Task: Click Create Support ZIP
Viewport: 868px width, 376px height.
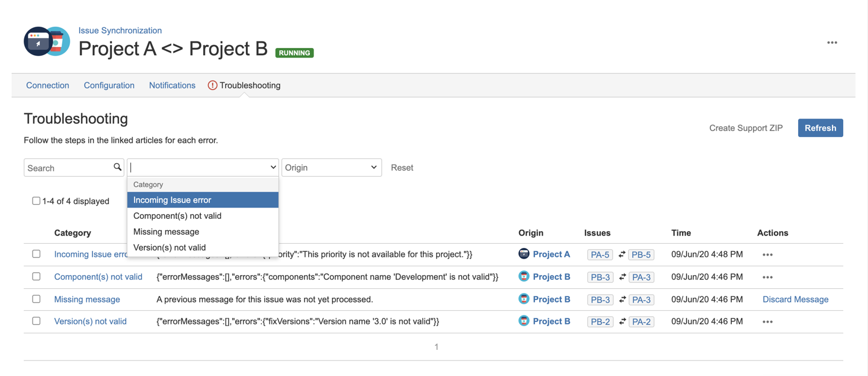Action: coord(745,128)
